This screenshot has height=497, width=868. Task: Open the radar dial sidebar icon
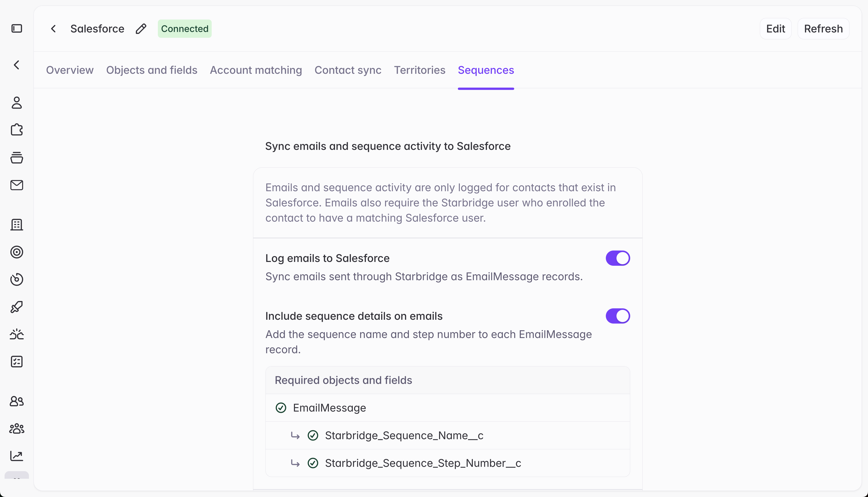pos(17,279)
